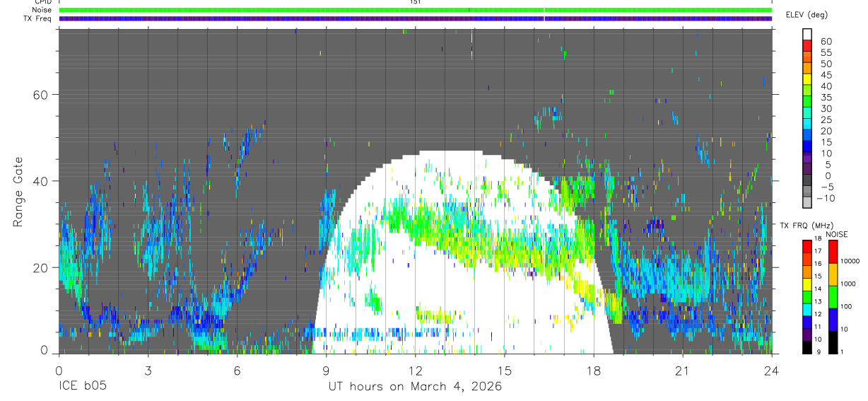Click the red segment of the NOISE colorbar

833,252
